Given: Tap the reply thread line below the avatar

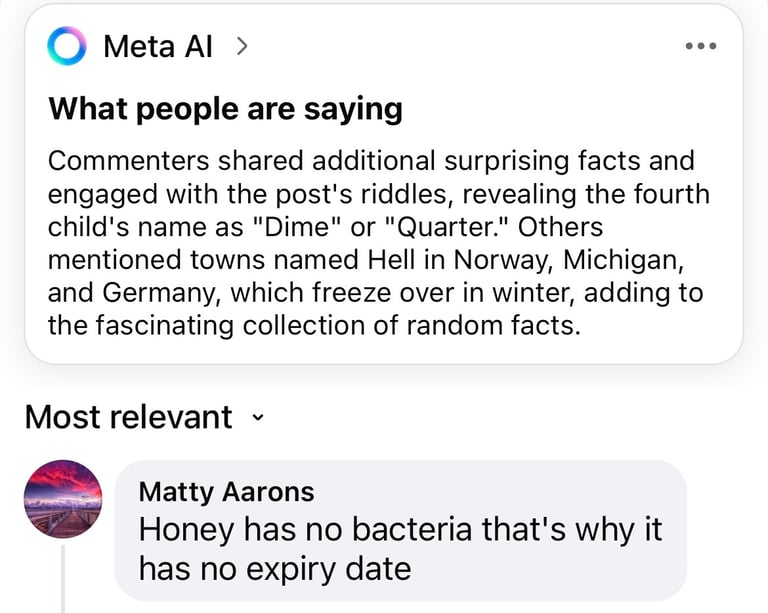Looking at the screenshot, I should [63, 580].
